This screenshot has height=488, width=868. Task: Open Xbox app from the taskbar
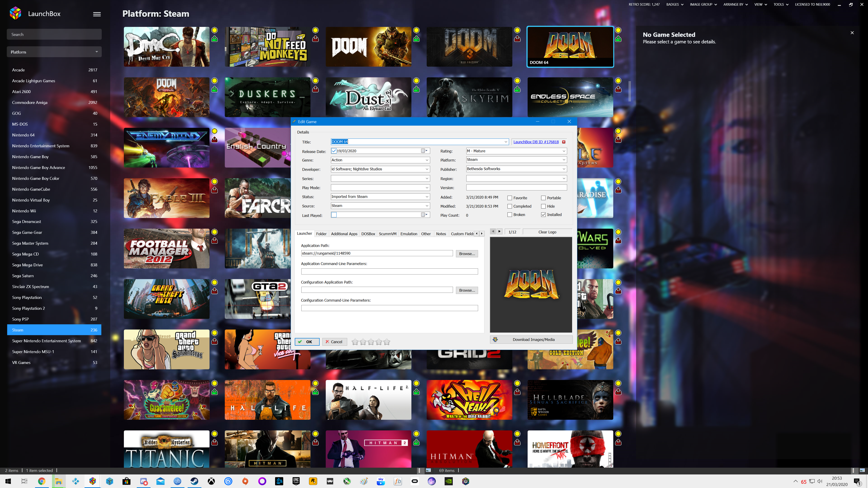(x=211, y=481)
